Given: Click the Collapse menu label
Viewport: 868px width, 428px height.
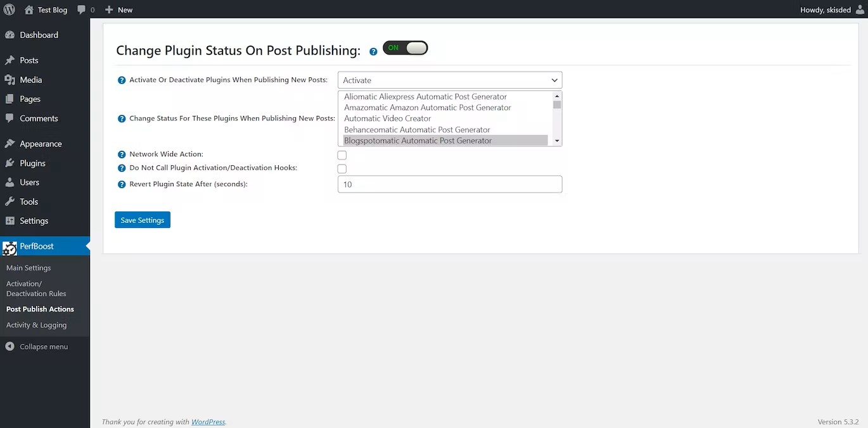Looking at the screenshot, I should pyautogui.click(x=44, y=346).
